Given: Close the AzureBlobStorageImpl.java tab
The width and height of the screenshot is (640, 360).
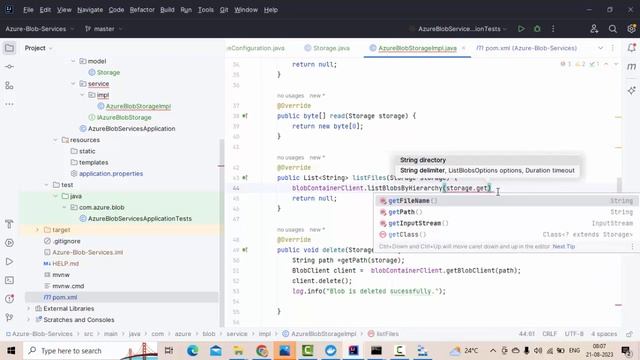Looking at the screenshot, I should pyautogui.click(x=464, y=48).
